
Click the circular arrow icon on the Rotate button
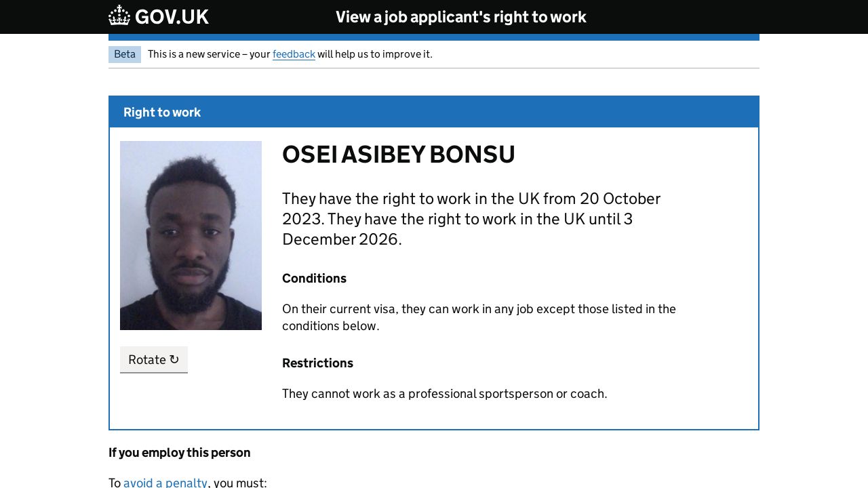[x=174, y=360]
